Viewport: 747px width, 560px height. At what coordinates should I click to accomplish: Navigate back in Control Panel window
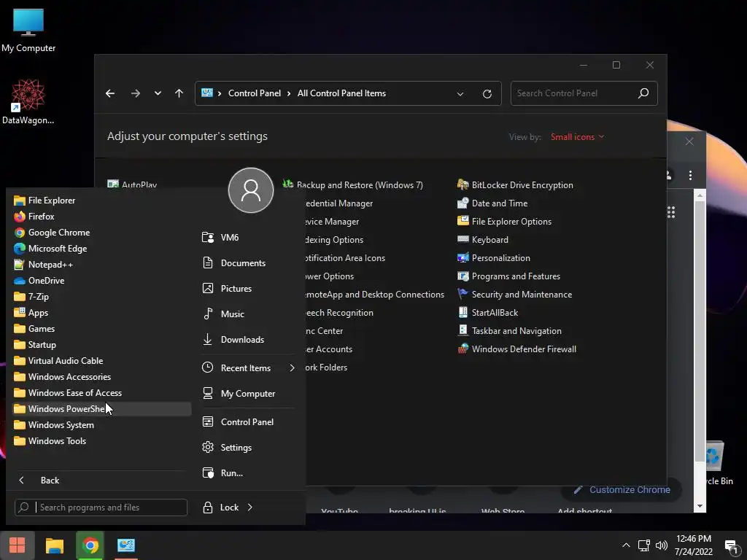[x=110, y=93]
